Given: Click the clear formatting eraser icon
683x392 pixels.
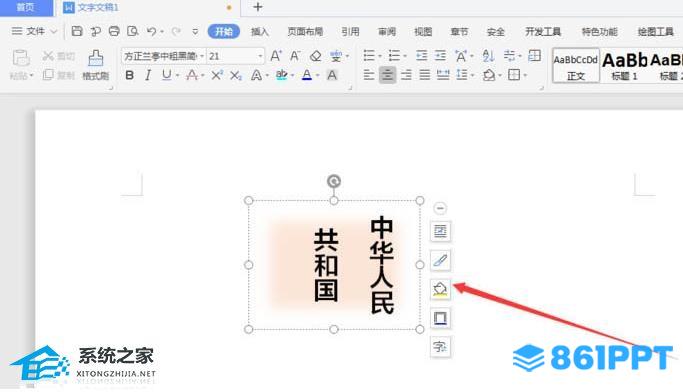Looking at the screenshot, I should coord(315,56).
